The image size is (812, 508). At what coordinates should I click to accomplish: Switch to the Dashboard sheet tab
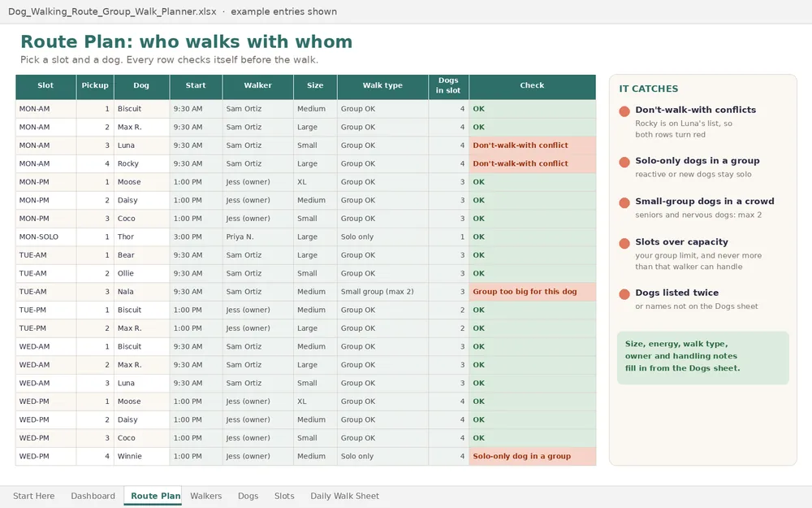click(x=93, y=496)
